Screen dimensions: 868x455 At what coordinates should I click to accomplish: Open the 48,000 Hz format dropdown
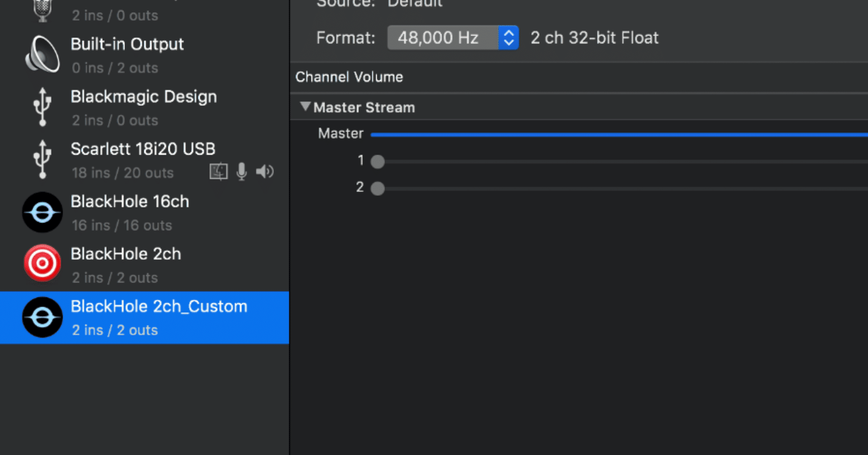pos(442,38)
